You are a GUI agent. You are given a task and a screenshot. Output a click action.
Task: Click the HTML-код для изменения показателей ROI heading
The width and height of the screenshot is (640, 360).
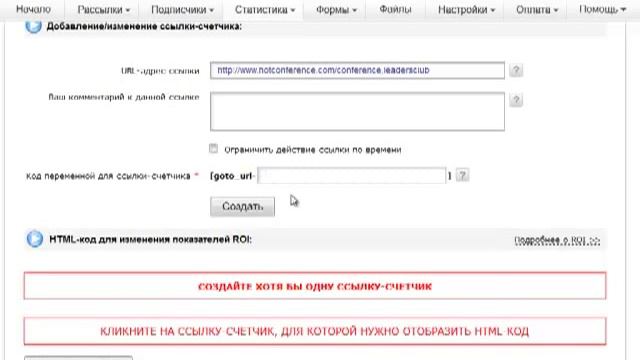coord(150,239)
